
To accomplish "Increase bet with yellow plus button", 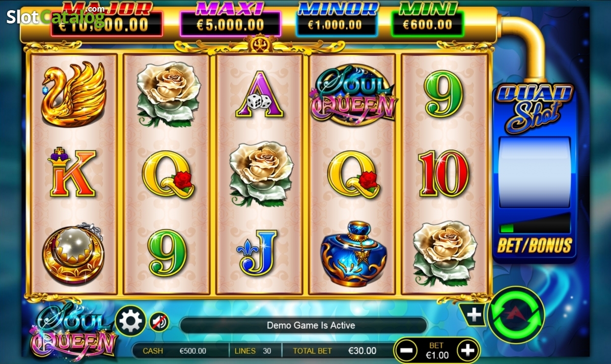I will click(x=468, y=350).
